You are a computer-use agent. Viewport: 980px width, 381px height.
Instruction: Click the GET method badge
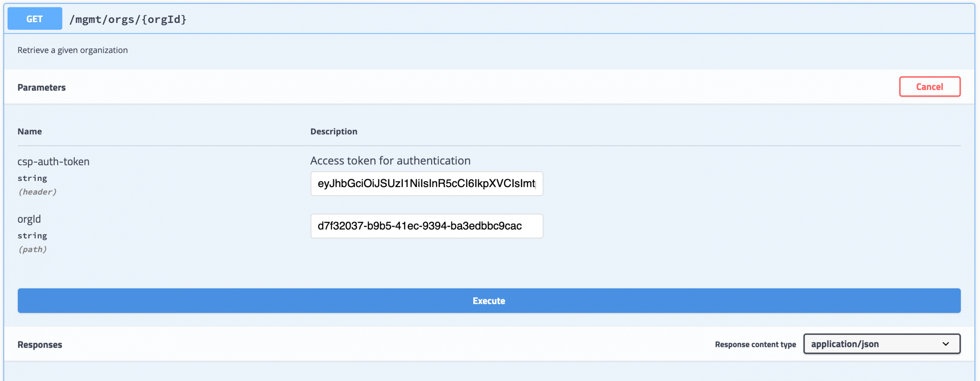click(34, 19)
